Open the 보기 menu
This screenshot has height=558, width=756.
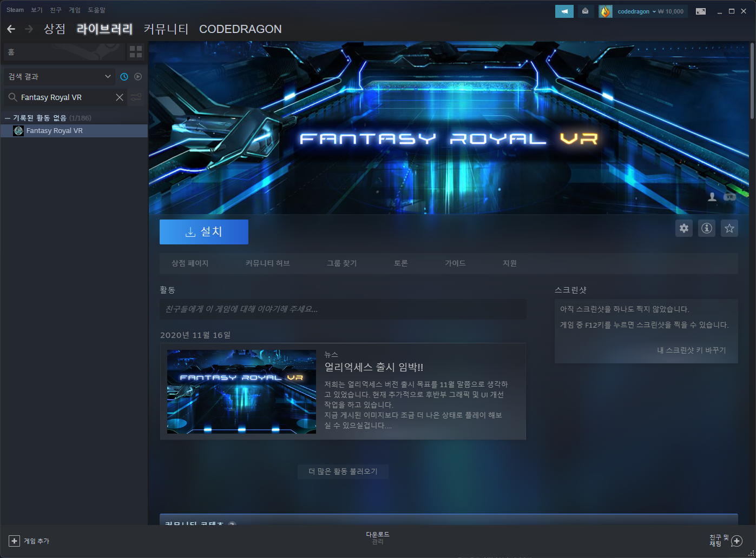tap(37, 10)
